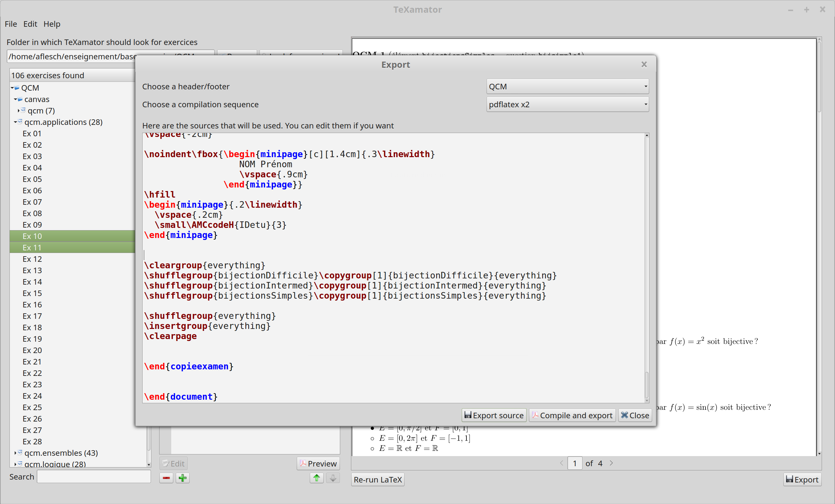Click the \end{document} line in the editor

pyautogui.click(x=181, y=397)
